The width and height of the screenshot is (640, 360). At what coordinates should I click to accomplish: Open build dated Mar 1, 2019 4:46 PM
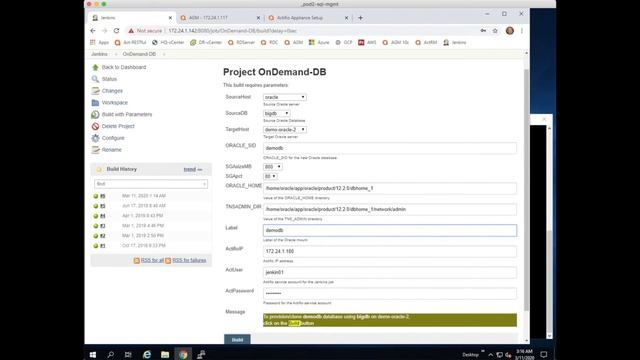(143, 226)
